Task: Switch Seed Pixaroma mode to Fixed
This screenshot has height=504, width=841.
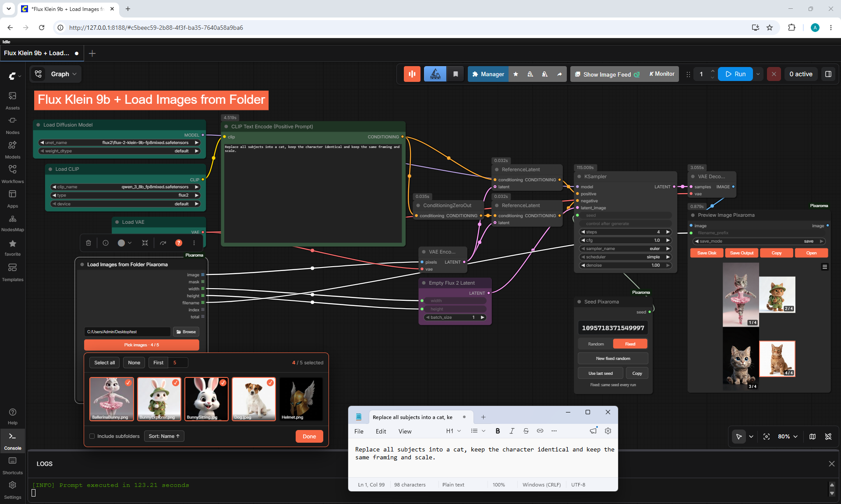Action: 630,344
